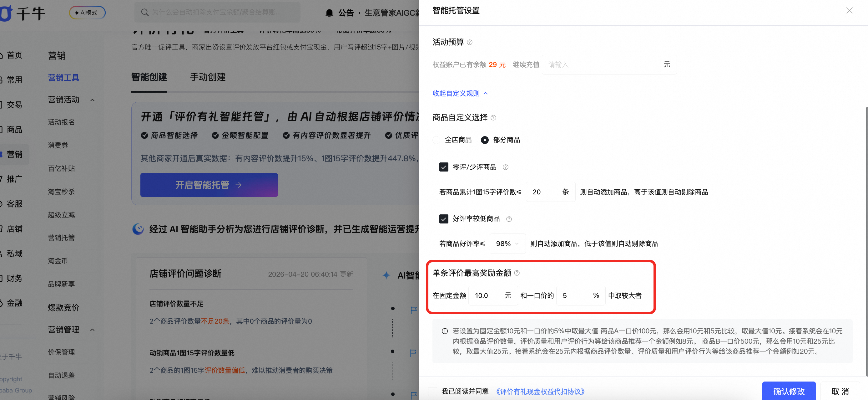
Task: Open 爆款竞价 menu item
Action: [x=63, y=308]
